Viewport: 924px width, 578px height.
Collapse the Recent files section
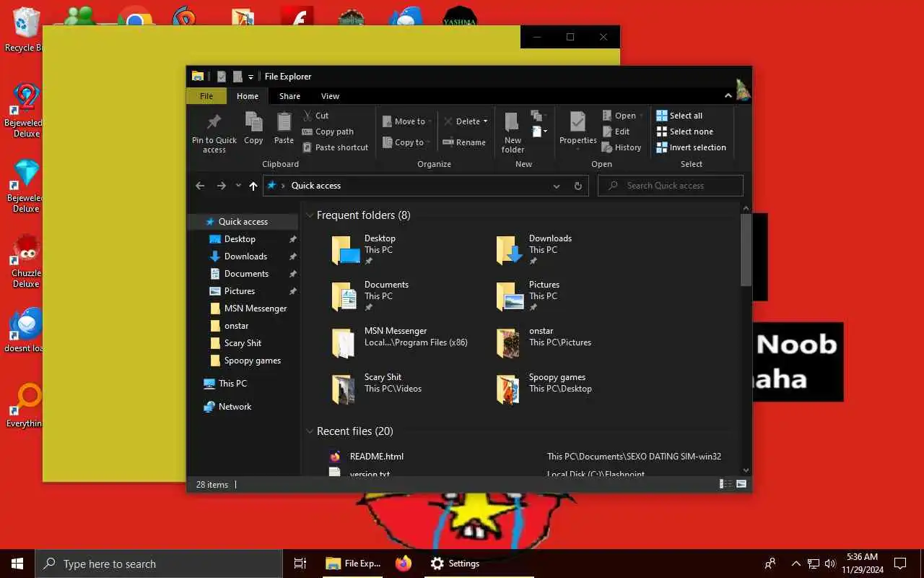310,431
